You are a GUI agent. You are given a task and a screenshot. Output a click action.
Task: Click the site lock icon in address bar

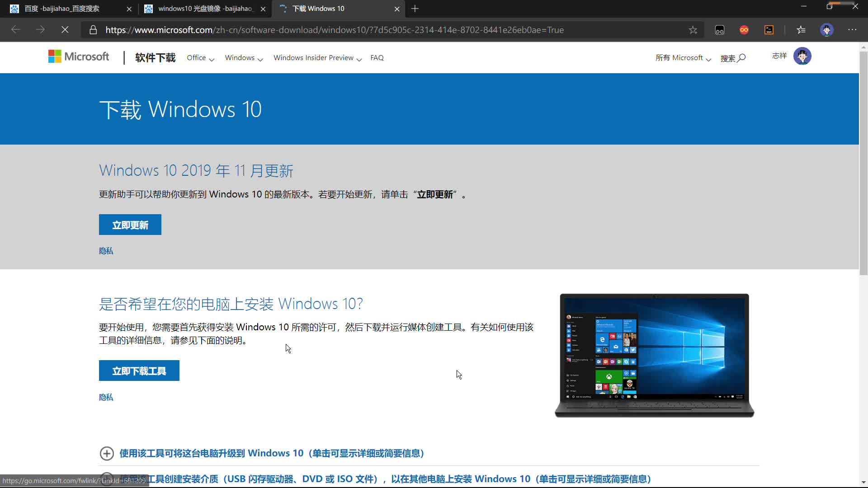pos(93,30)
